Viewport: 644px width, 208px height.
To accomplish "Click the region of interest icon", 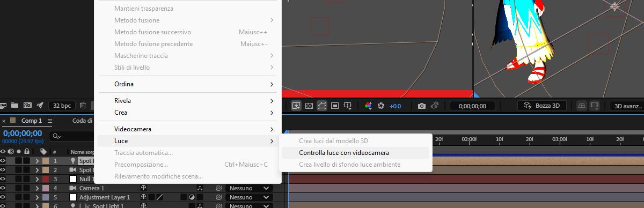I will (x=335, y=106).
